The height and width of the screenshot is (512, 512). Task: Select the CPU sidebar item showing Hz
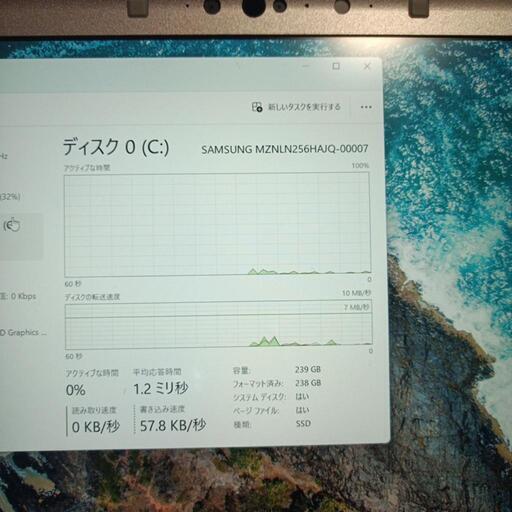3,156
